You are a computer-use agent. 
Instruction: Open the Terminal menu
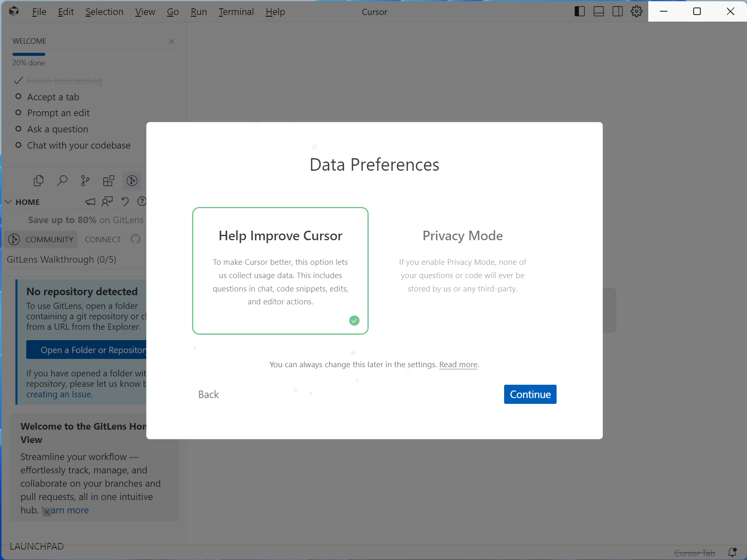tap(236, 12)
